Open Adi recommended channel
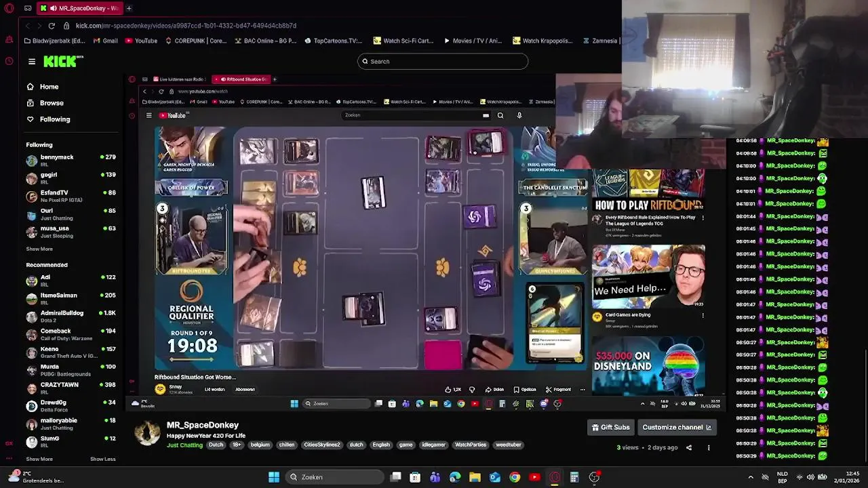Image resolution: width=868 pixels, height=488 pixels. click(x=71, y=280)
